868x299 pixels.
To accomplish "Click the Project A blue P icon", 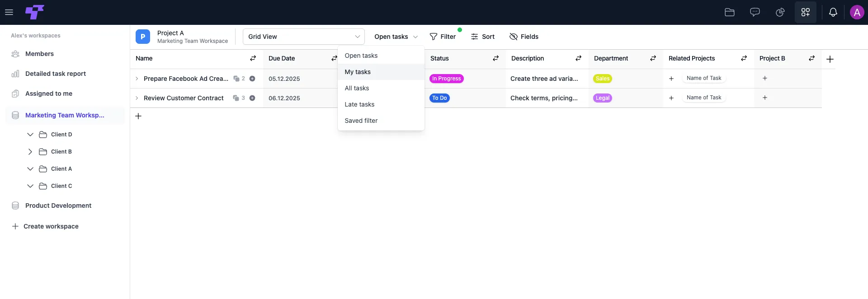I will 143,37.
